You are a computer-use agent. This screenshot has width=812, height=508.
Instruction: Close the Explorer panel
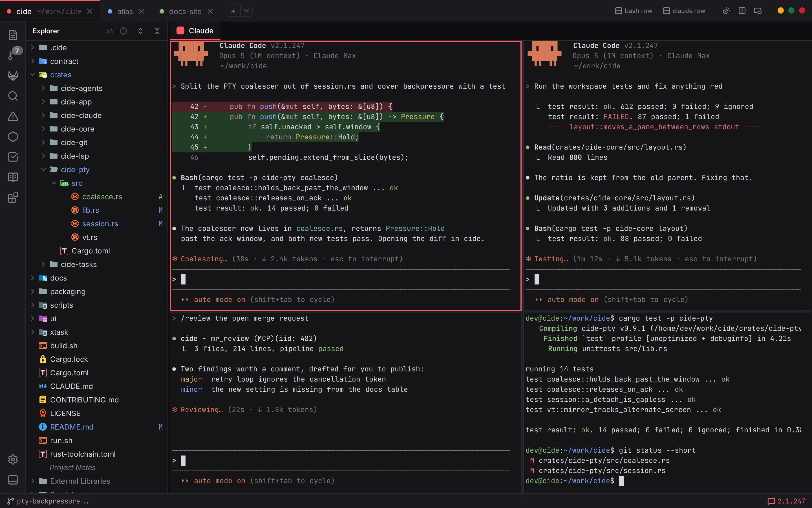[x=157, y=31]
